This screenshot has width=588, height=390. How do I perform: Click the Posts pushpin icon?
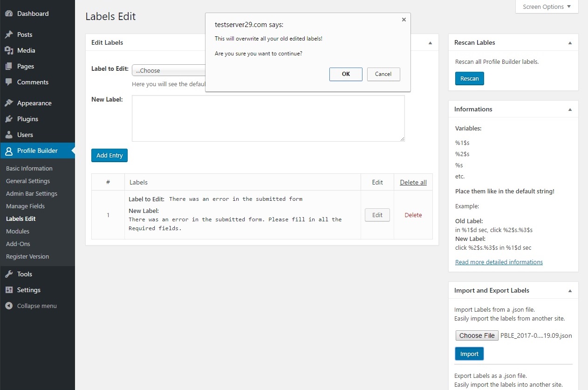point(9,34)
